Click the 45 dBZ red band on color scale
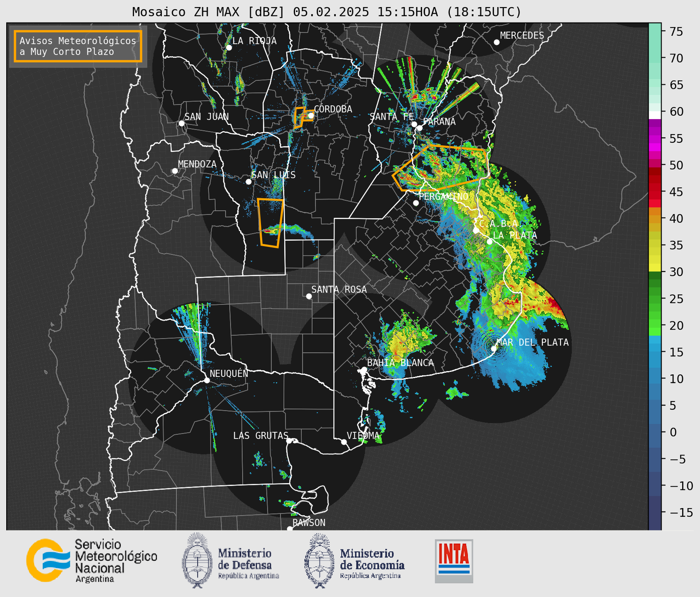Viewport: 700px width, 597px height. (655, 192)
